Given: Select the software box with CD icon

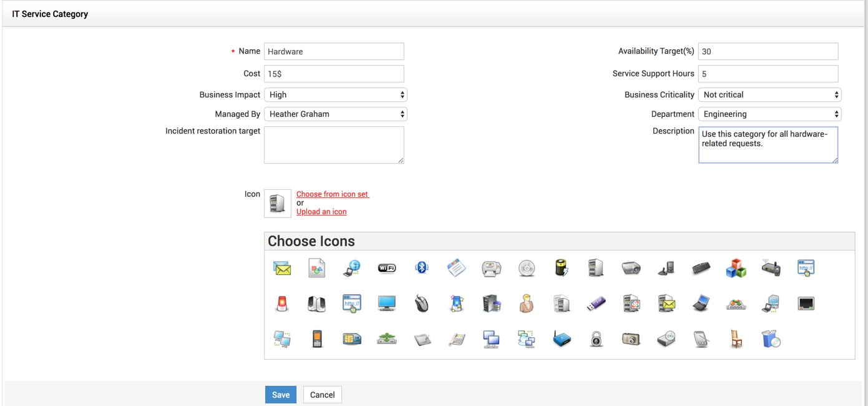Looking at the screenshot, I should coord(771,339).
